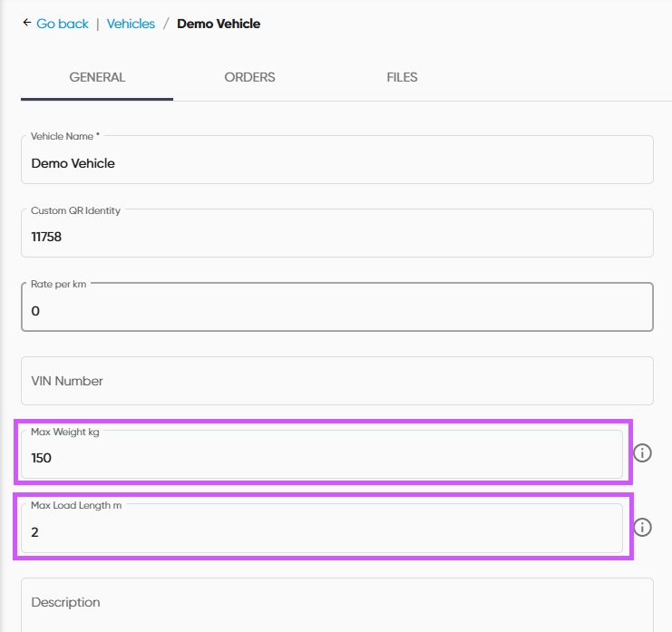Switch to the GENERAL tab
Screen dimensions: 672x632
(x=97, y=78)
